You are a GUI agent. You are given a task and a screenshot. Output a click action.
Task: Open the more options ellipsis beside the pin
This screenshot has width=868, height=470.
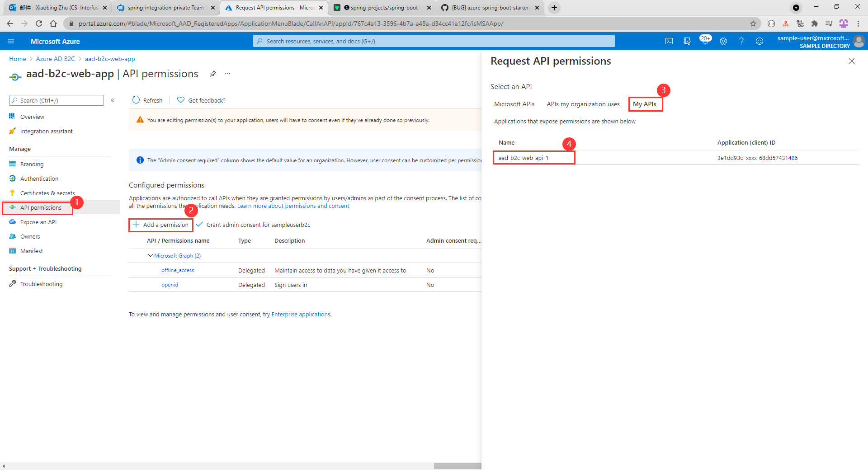(x=227, y=74)
